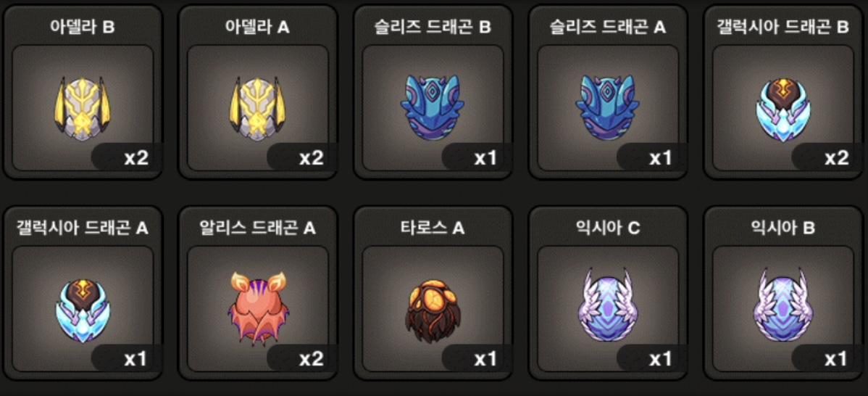Click the 슬리즈 드래곤 A title text

point(607,27)
